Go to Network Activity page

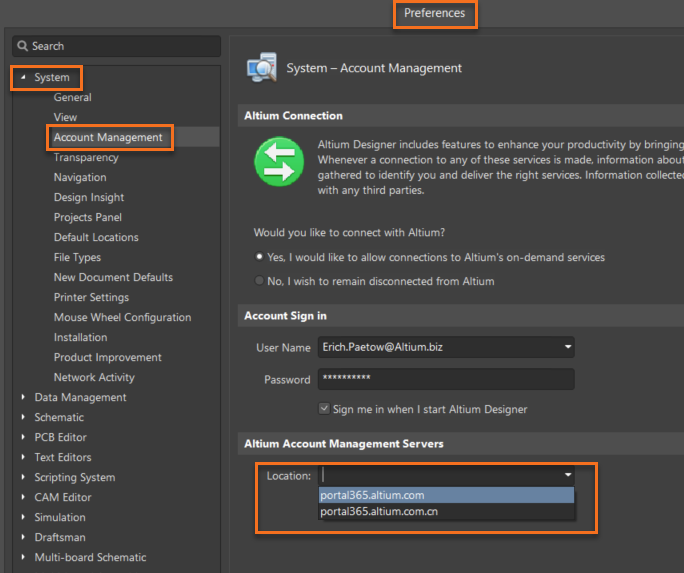pos(94,377)
